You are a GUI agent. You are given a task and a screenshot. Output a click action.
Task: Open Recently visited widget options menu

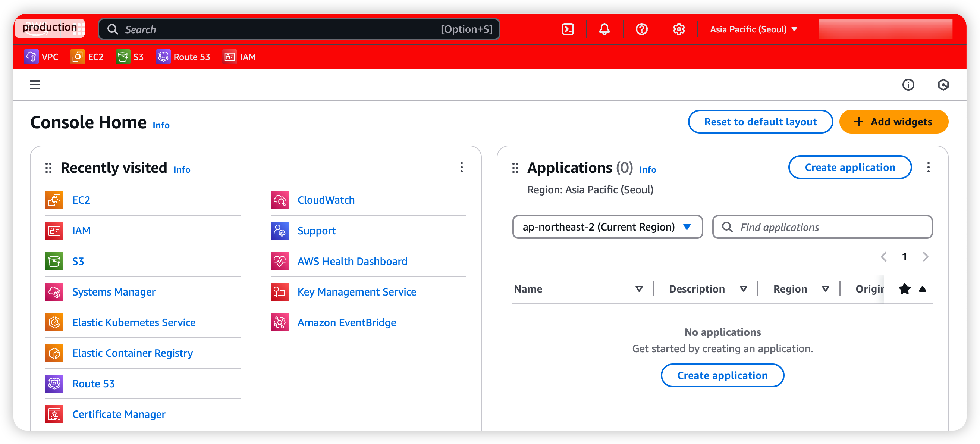click(x=461, y=167)
